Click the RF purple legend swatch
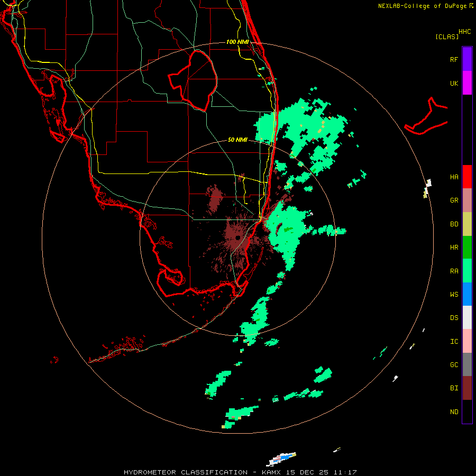This screenshot has width=476, height=476. tap(467, 59)
